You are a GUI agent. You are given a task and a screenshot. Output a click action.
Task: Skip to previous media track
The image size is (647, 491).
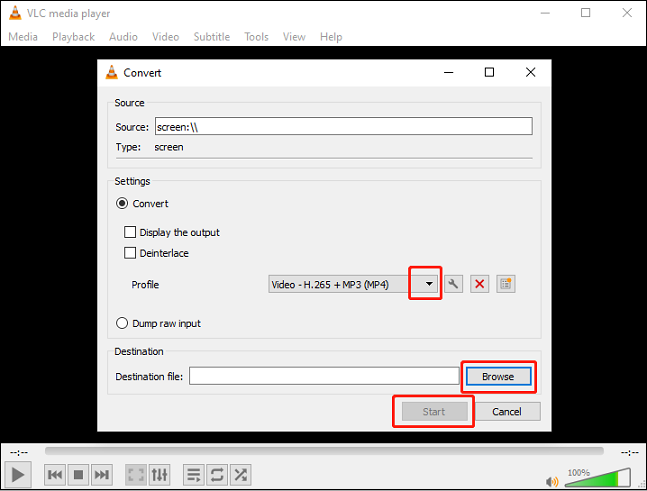[55, 474]
